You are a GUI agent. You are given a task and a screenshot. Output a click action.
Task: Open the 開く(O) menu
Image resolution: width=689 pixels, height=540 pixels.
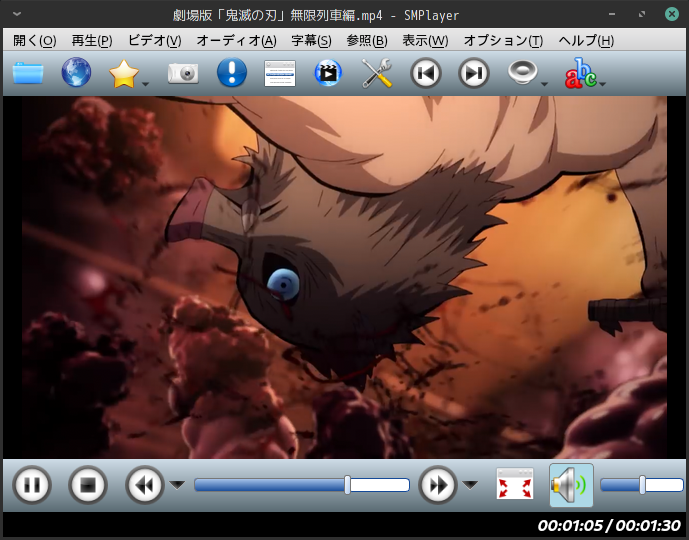tap(35, 41)
